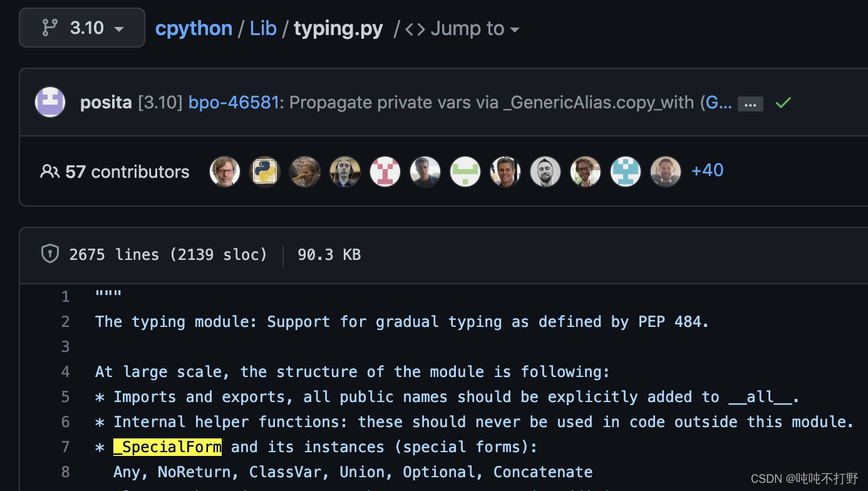Viewport: 868px width, 491px height.
Task: Click the Python logo contributor avatar
Action: [x=265, y=171]
